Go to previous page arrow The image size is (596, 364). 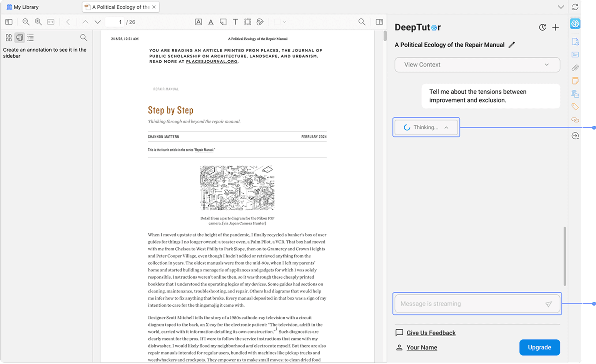[85, 22]
